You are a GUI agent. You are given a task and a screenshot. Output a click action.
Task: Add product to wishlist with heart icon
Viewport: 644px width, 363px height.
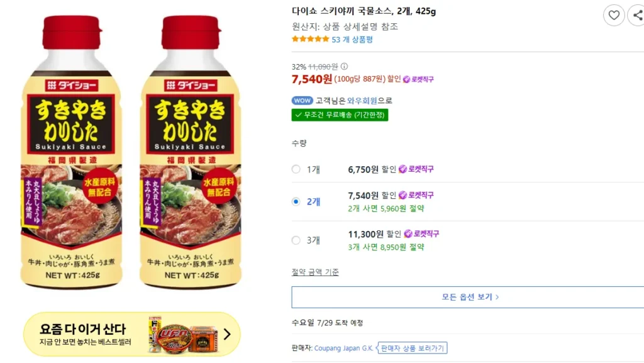pyautogui.click(x=614, y=16)
